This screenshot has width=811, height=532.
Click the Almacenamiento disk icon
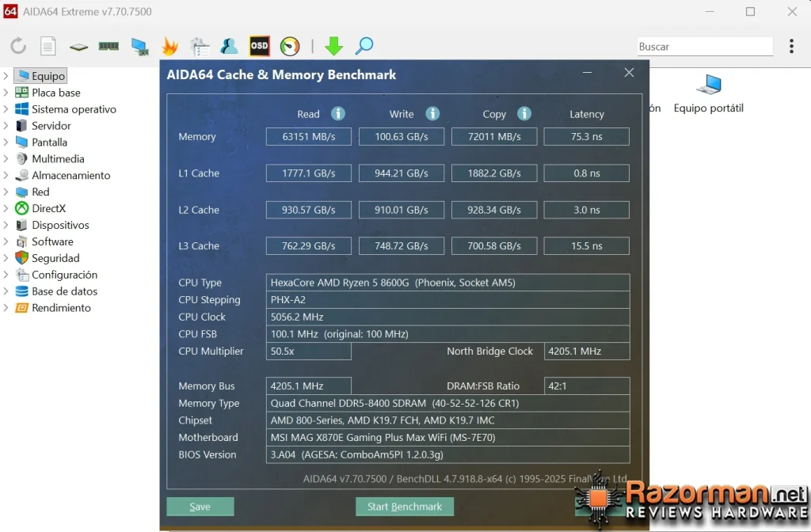pos(21,175)
